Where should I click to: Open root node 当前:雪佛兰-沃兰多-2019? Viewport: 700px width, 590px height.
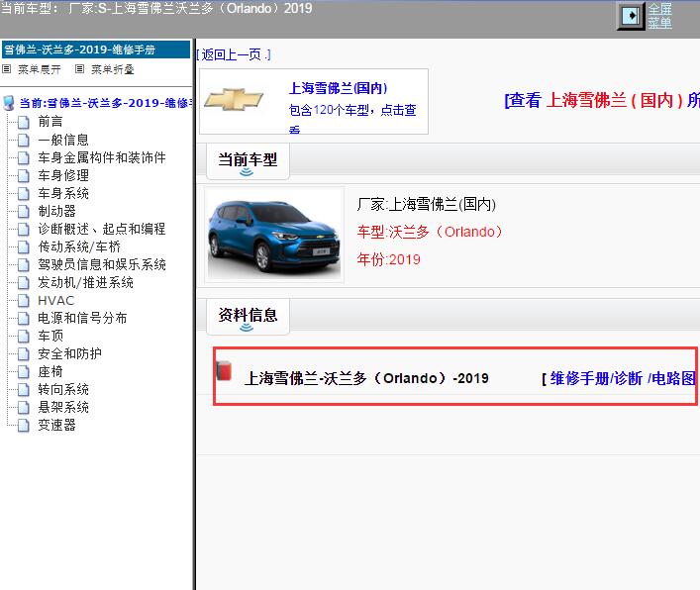point(105,103)
